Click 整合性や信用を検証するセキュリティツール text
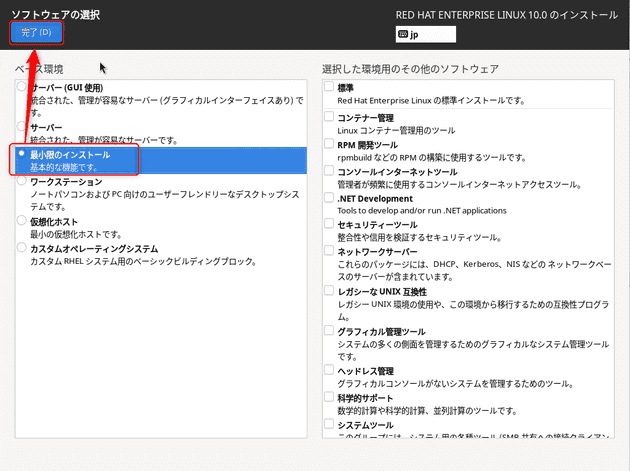630x471 pixels. [419, 238]
